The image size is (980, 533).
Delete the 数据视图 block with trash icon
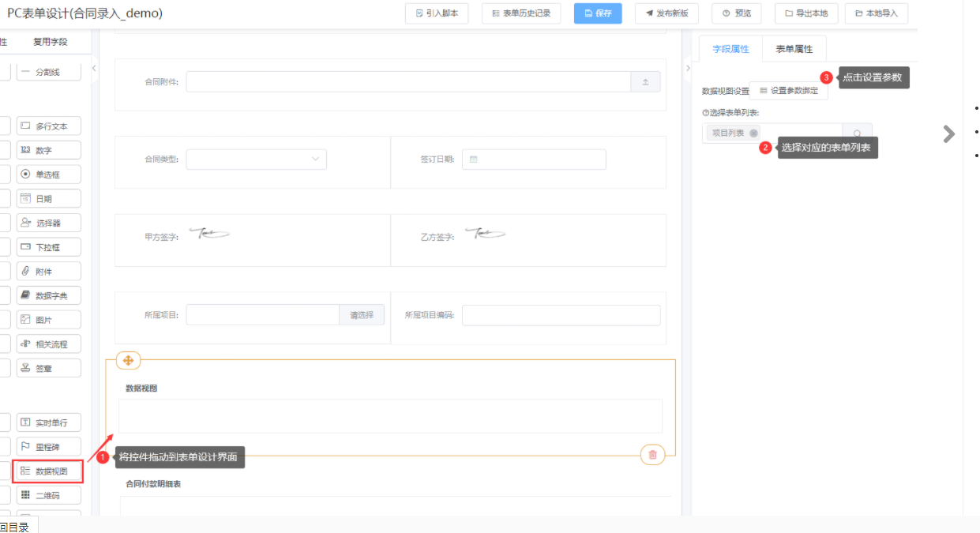652,455
